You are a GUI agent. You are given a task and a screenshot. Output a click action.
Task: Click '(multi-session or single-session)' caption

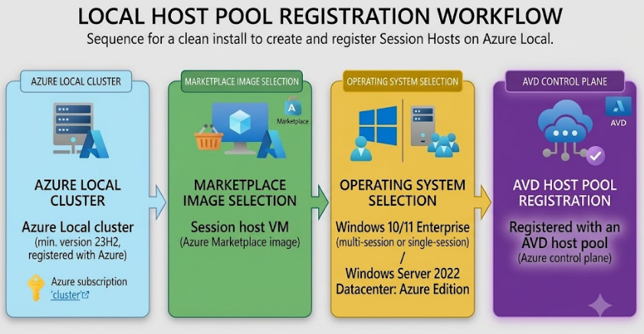[402, 243]
